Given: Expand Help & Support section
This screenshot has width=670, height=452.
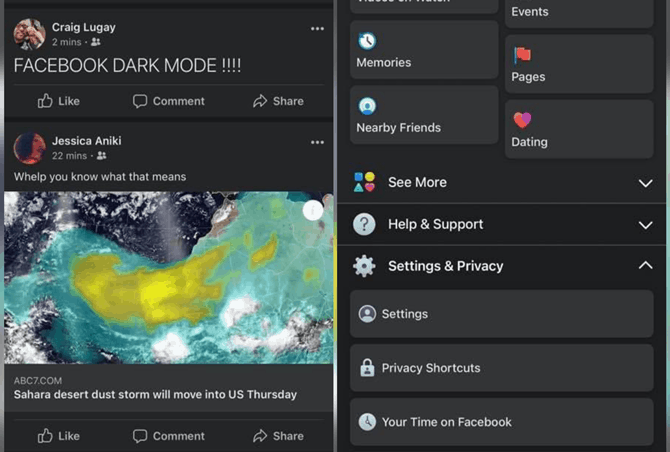Looking at the screenshot, I should tap(502, 224).
